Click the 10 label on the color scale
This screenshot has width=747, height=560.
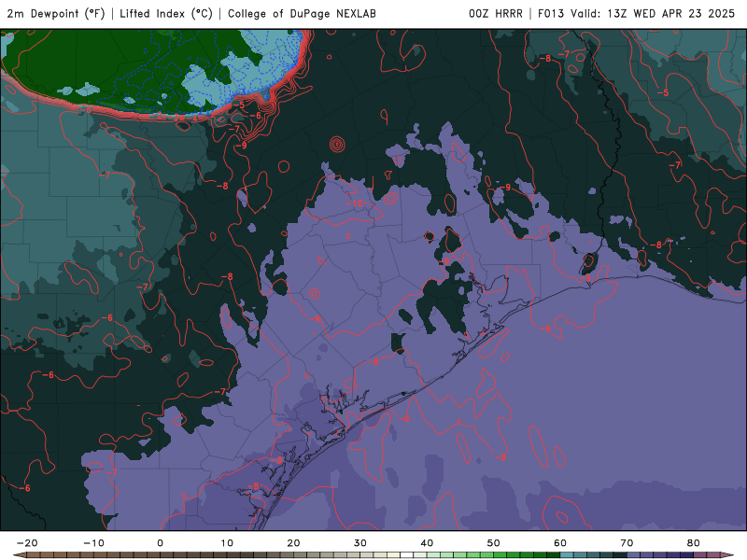tap(227, 543)
